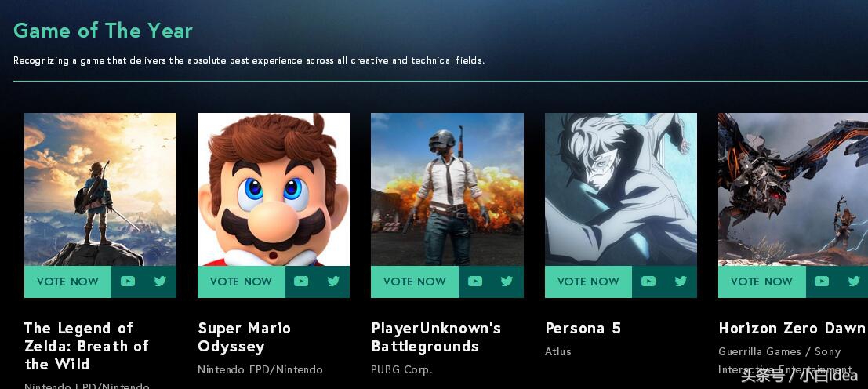Open YouTube icon under Zelda Breath of the Wild
Image resolution: width=868 pixels, height=389 pixels.
pos(128,282)
